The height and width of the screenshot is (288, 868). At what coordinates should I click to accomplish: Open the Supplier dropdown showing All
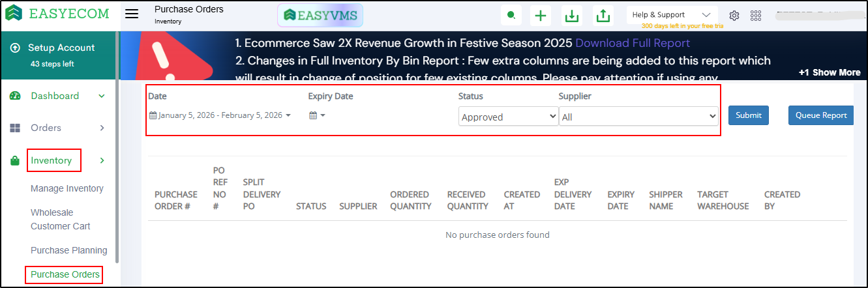638,117
